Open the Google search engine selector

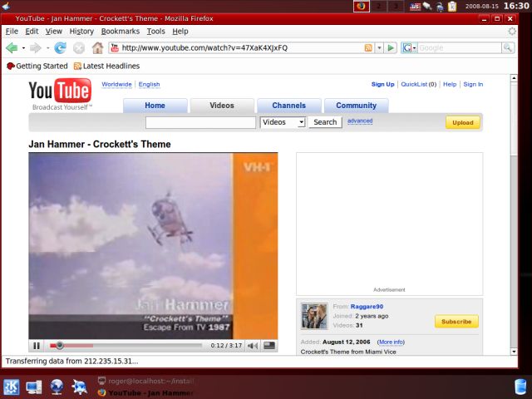(409, 48)
